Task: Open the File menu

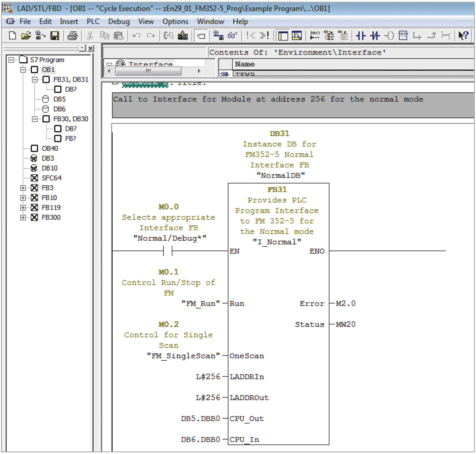Action: coord(25,22)
